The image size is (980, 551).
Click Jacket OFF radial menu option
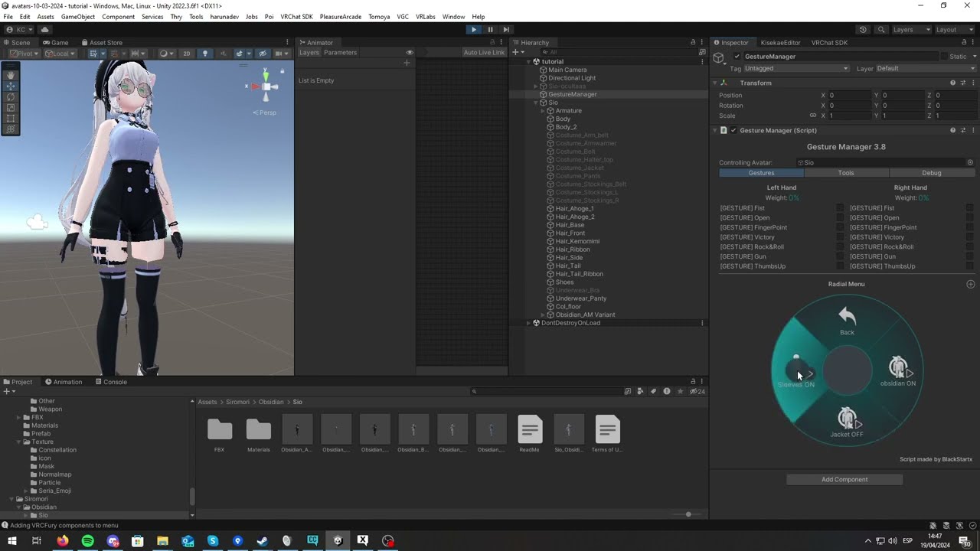pos(847,422)
